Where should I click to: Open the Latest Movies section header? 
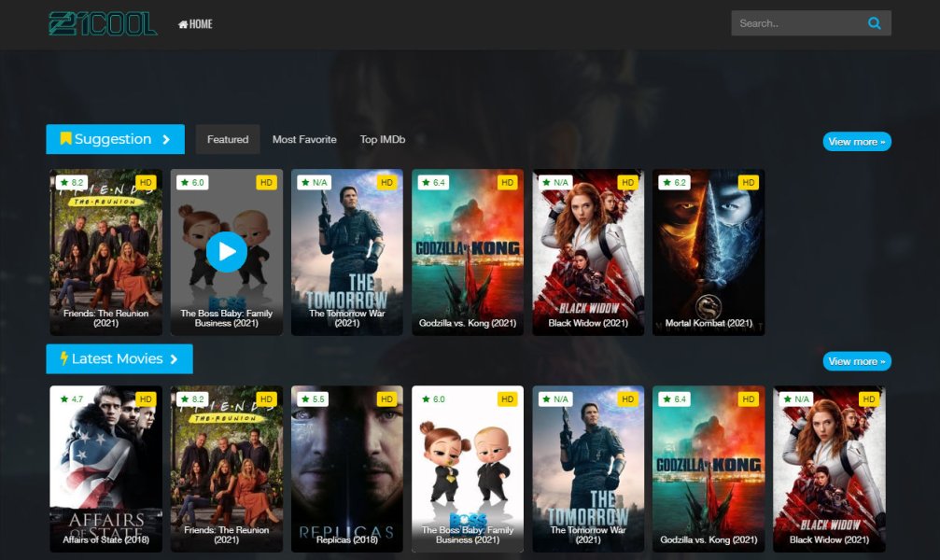(x=119, y=358)
